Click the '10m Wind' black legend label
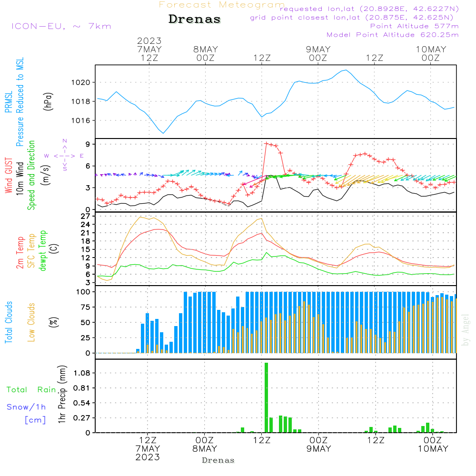Image resolution: width=476 pixels, height=476 pixels. (20, 178)
